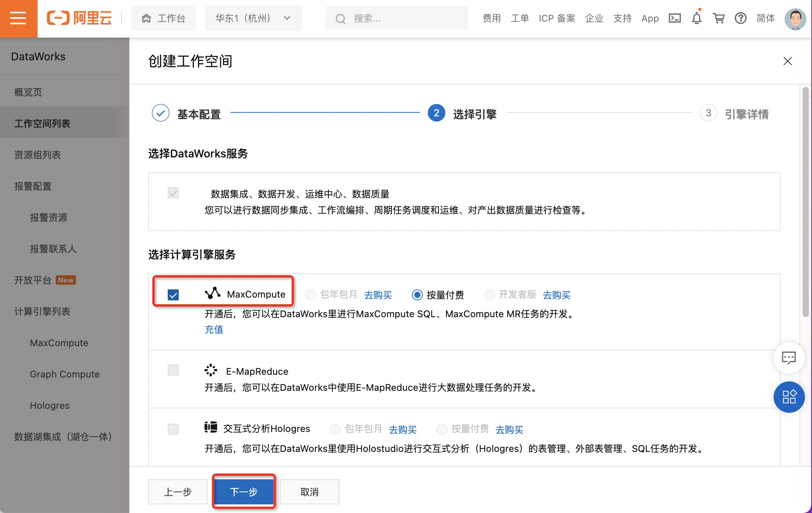Image resolution: width=812 pixels, height=513 pixels.
Task: Close the create workspace dialog
Action: 787,61
